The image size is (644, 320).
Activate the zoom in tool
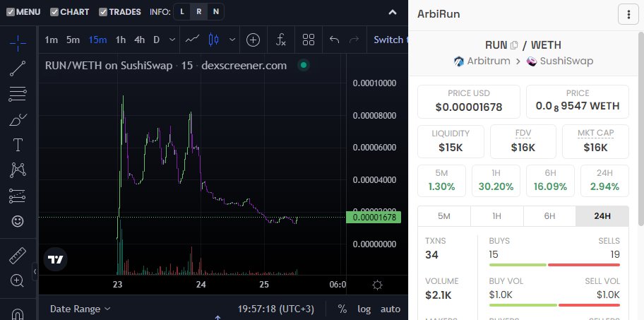point(17,281)
